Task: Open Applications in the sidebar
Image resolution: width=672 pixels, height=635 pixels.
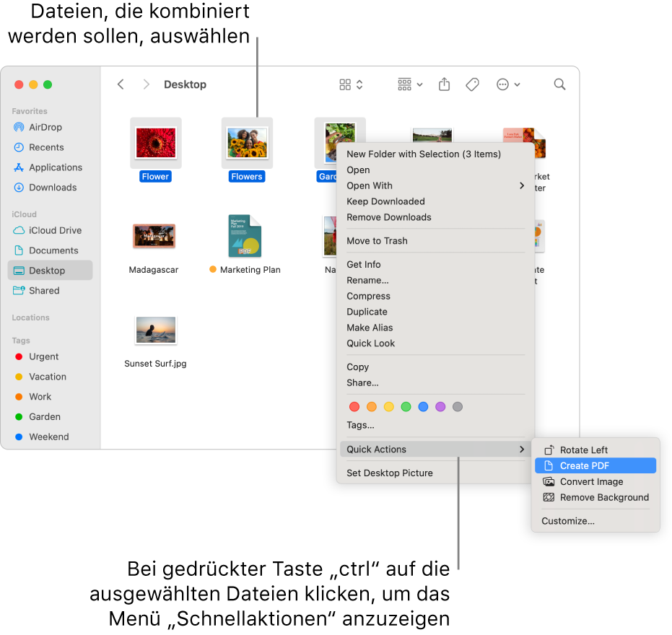Action: pos(50,167)
